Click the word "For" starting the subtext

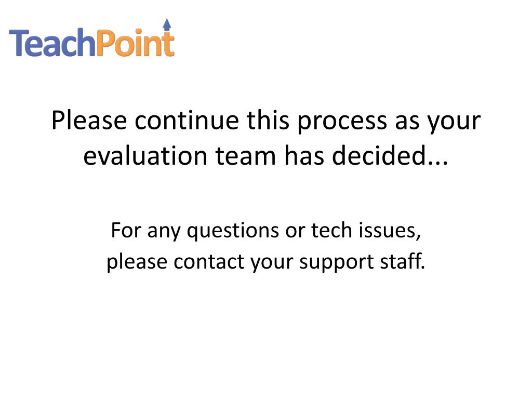pyautogui.click(x=126, y=230)
